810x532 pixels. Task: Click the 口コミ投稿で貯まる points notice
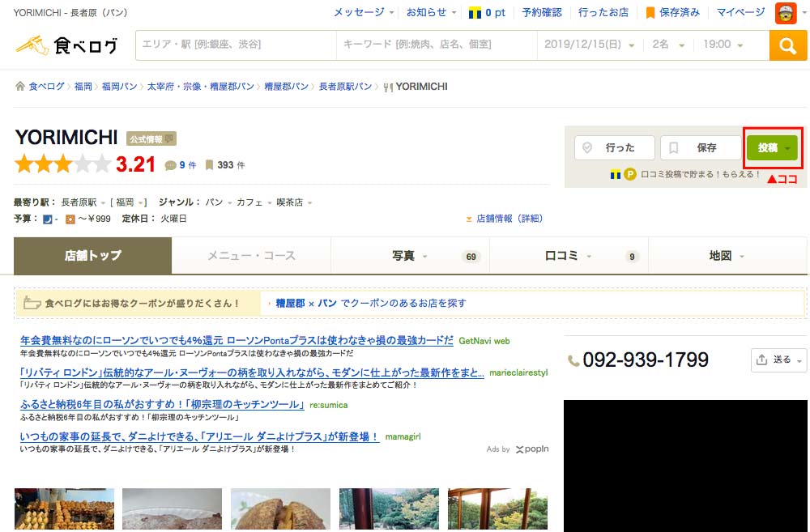point(685,175)
